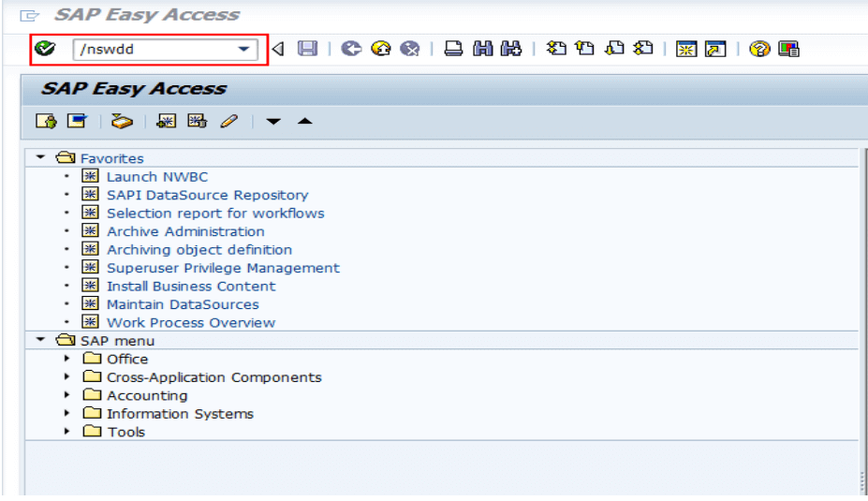Click the SAP Business Workplace icon
The width and height of the screenshot is (868, 501).
[x=122, y=121]
